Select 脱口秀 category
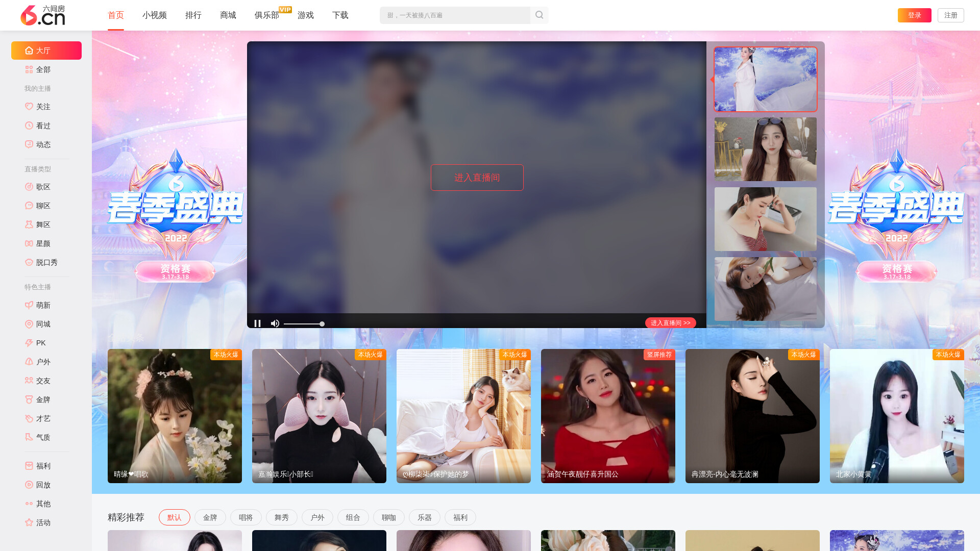 click(46, 262)
